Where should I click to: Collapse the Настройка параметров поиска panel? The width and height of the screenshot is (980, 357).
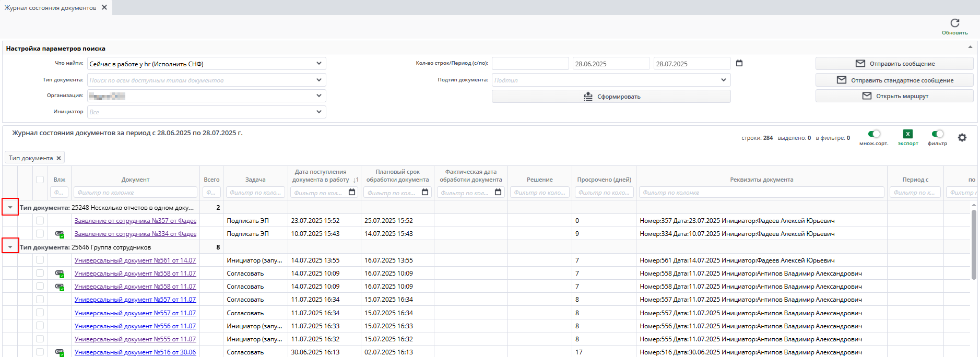point(970,47)
